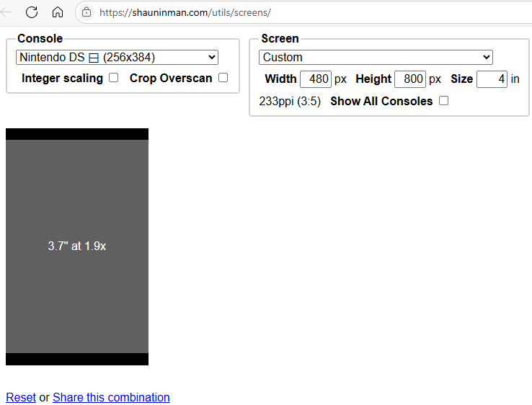Focus the Width pixel input field
The height and width of the screenshot is (405, 532).
click(315, 79)
